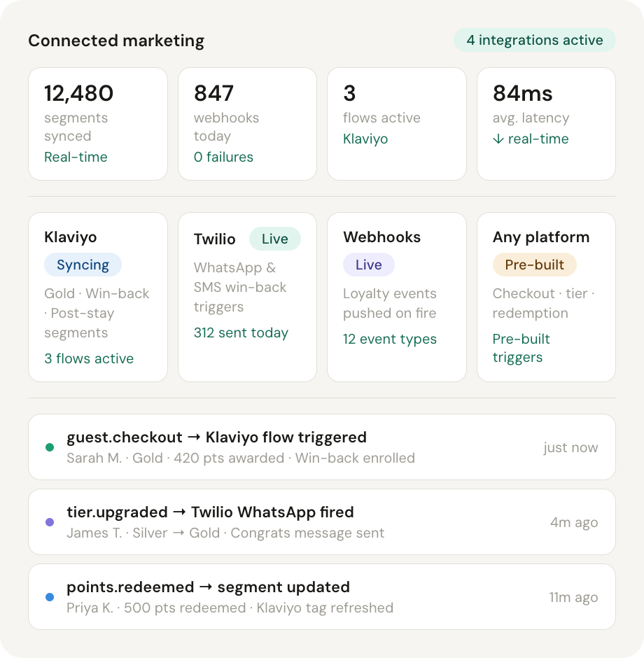Select the Webhooks integration card
The image size is (644, 658).
(x=396, y=297)
